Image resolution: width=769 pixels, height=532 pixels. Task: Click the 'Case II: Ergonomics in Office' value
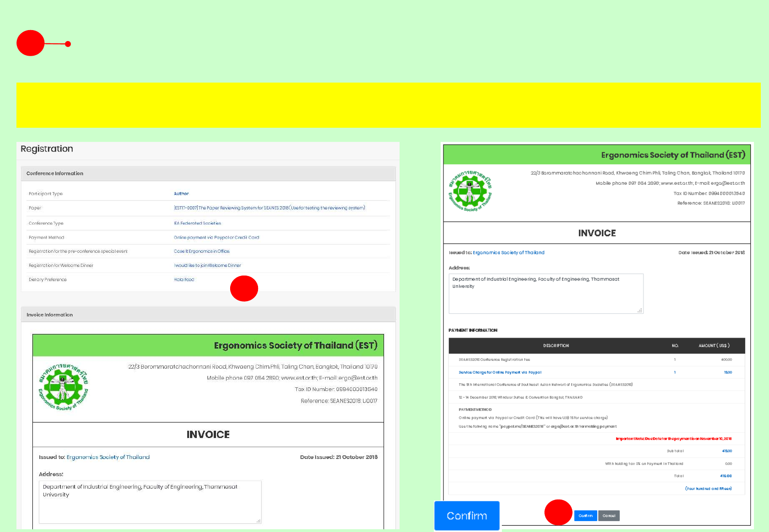202,251
